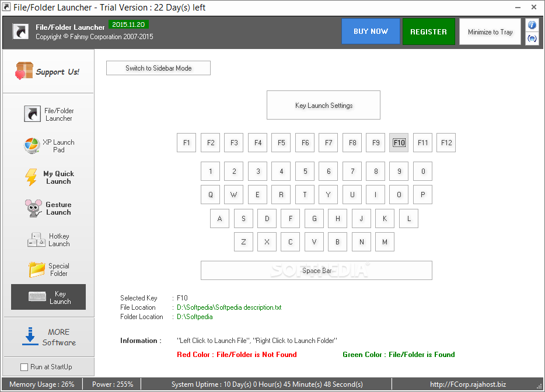Click the Support Us gift box icon
Image resolution: width=545 pixels, height=392 pixels.
24,71
